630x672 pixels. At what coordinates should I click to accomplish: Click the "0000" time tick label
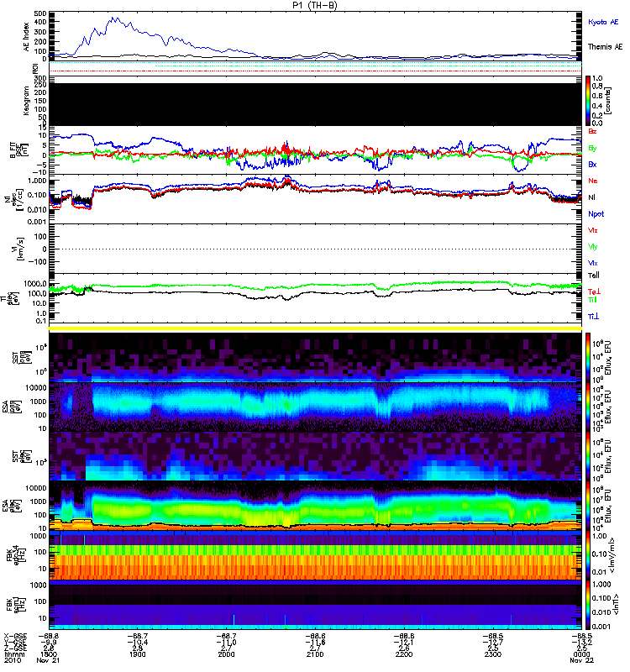pos(581,654)
